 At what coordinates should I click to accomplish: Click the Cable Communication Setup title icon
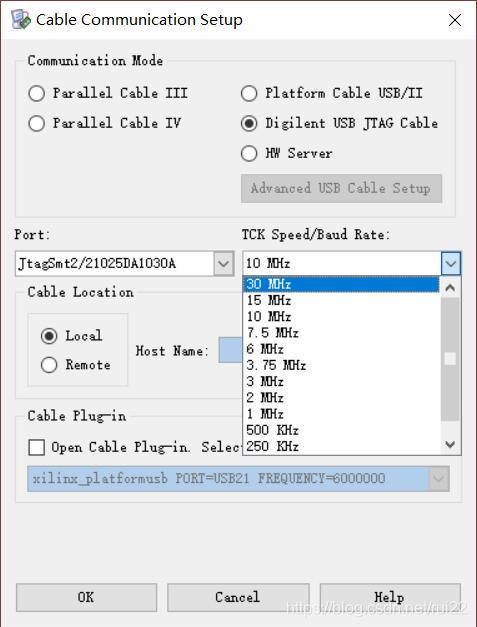click(20, 19)
